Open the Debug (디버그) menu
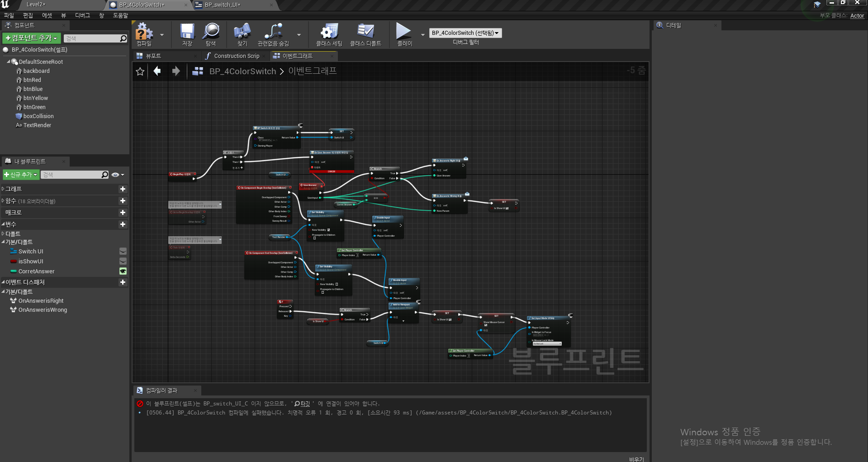 82,15
